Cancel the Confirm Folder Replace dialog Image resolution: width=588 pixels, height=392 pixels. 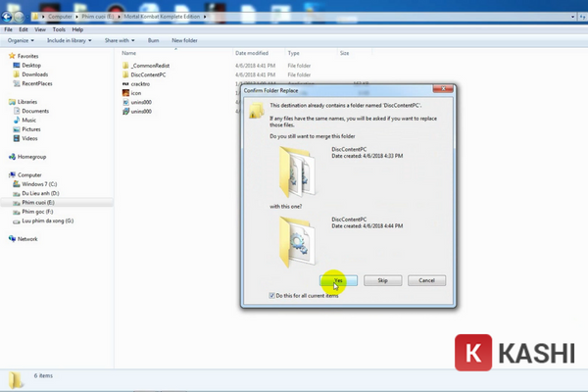(x=426, y=280)
